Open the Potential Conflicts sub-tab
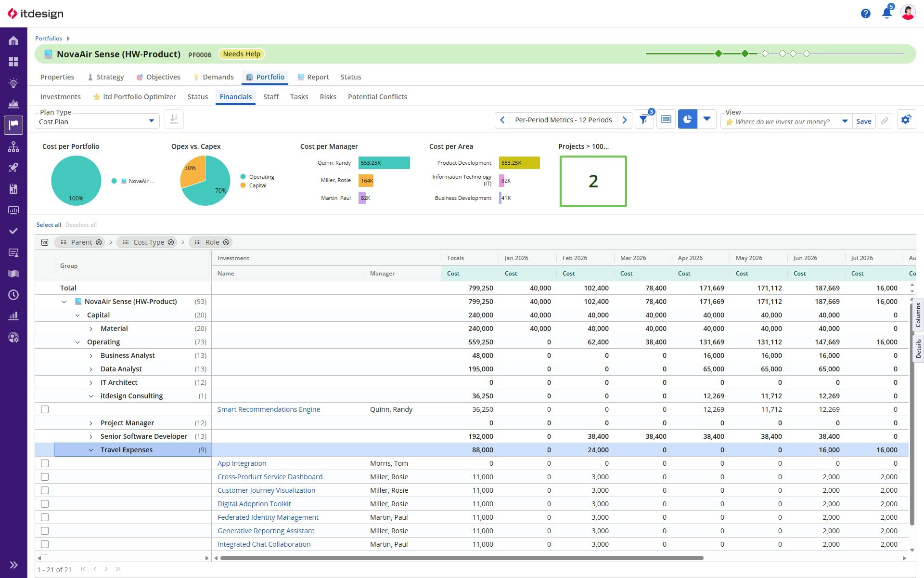 pyautogui.click(x=377, y=97)
